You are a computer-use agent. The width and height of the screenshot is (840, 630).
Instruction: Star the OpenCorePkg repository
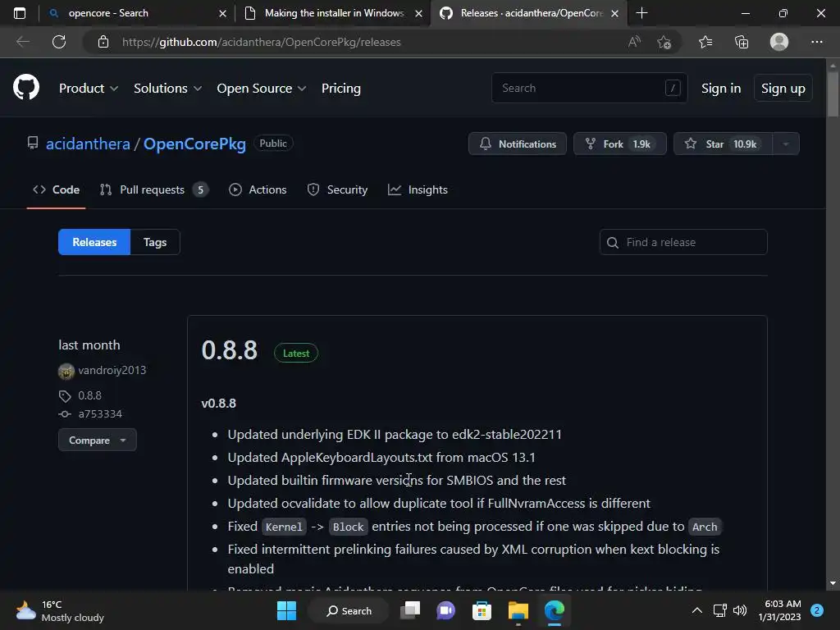(x=723, y=144)
